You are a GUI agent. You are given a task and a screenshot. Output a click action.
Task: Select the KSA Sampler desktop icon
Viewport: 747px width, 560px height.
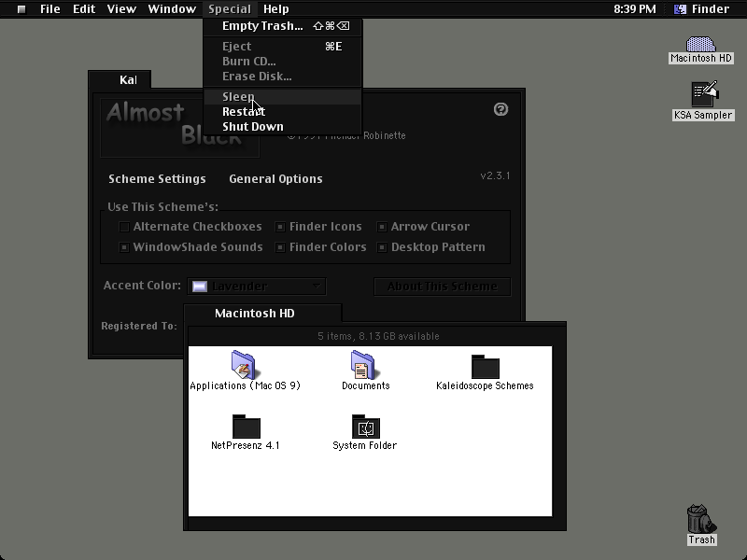[705, 94]
